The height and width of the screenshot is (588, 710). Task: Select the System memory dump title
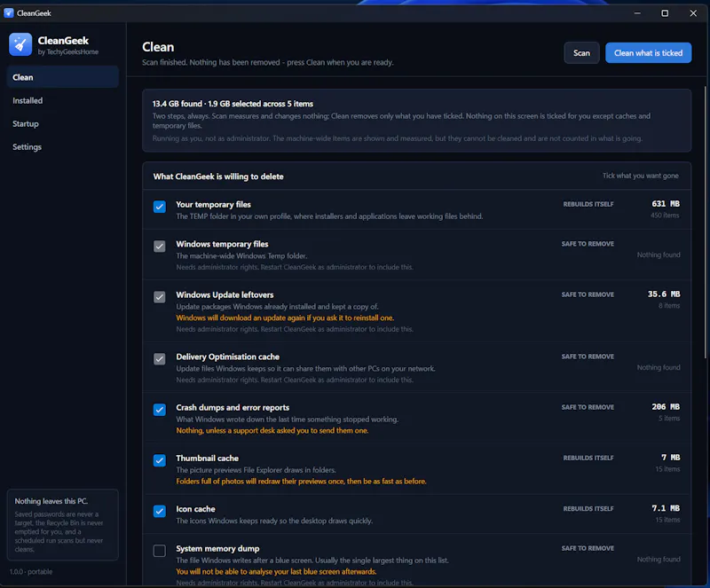click(217, 549)
